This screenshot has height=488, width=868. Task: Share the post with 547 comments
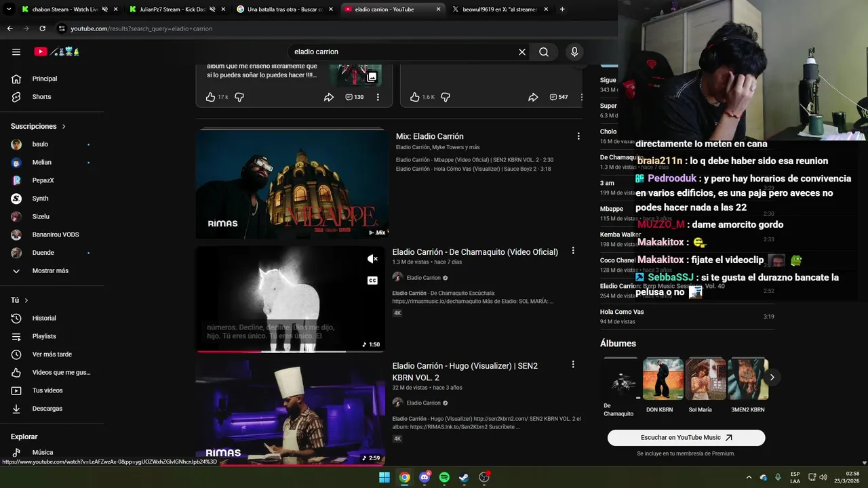(533, 97)
